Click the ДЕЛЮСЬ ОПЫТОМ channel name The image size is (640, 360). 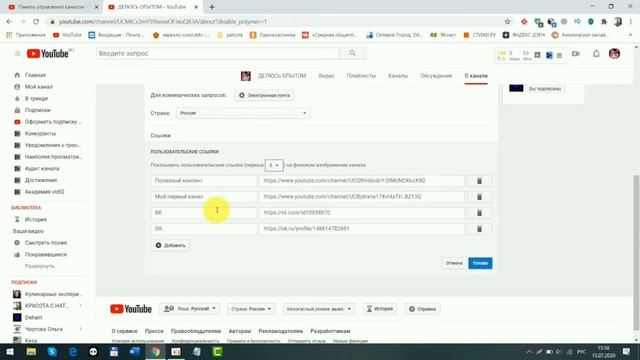[282, 76]
